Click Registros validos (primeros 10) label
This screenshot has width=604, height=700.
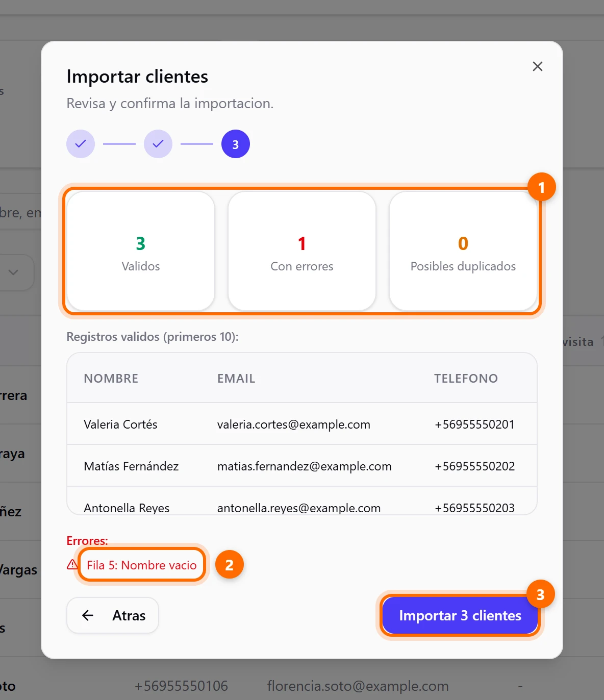coord(153,337)
